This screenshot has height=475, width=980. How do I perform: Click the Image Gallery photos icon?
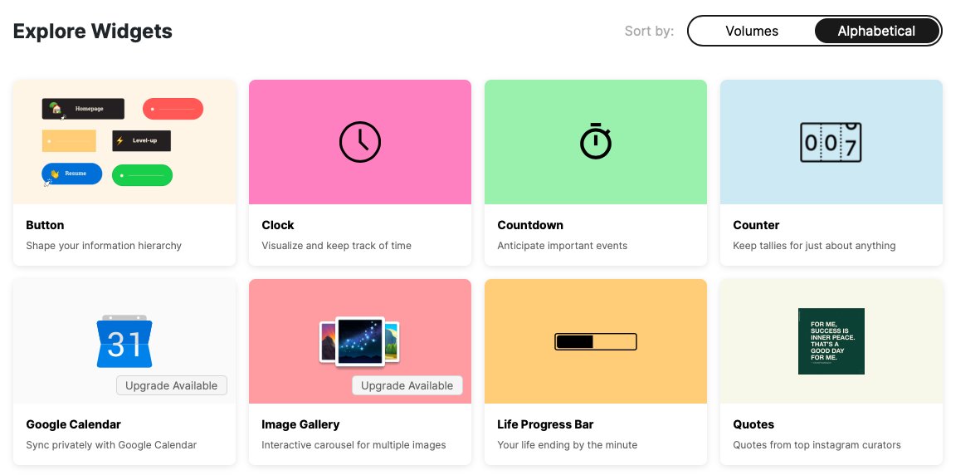(x=359, y=340)
